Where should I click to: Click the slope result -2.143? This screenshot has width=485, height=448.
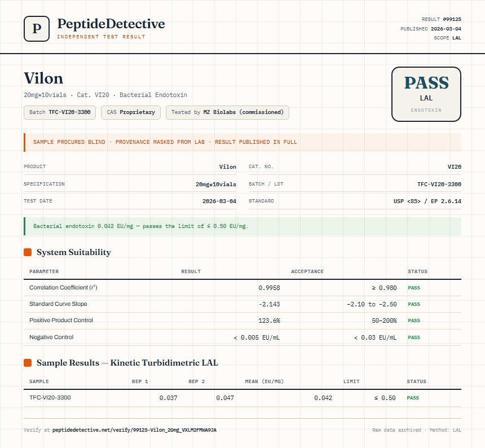pyautogui.click(x=269, y=304)
